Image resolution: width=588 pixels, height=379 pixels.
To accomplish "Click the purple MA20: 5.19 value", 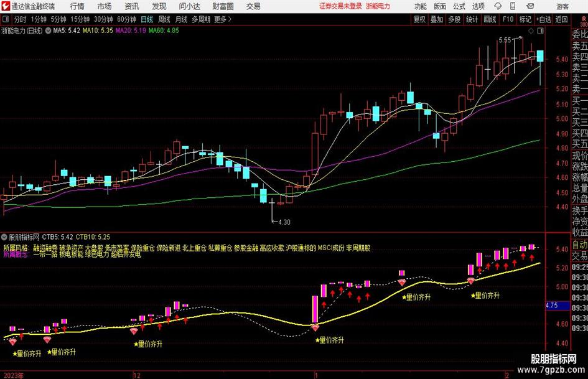I will click(131, 30).
